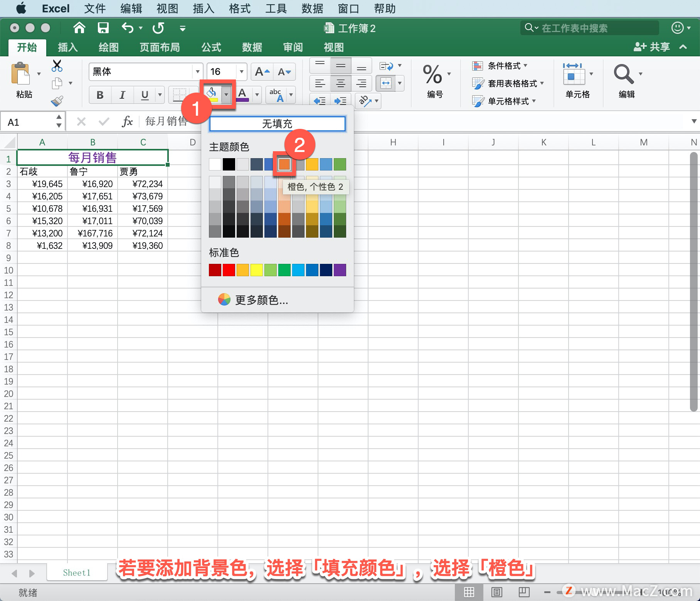
Task: Apply font color with the A icon
Action: pyautogui.click(x=242, y=95)
